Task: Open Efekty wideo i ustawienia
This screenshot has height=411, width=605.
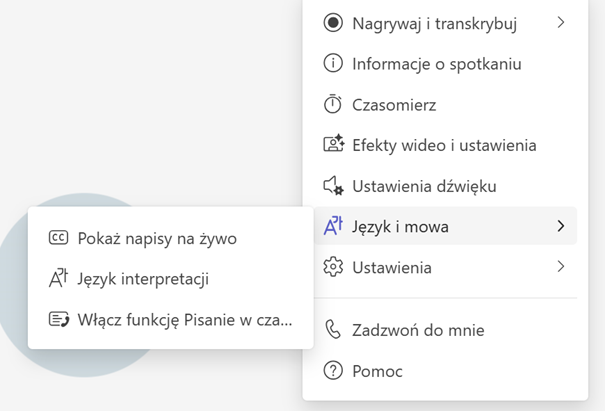Action: coord(444,145)
